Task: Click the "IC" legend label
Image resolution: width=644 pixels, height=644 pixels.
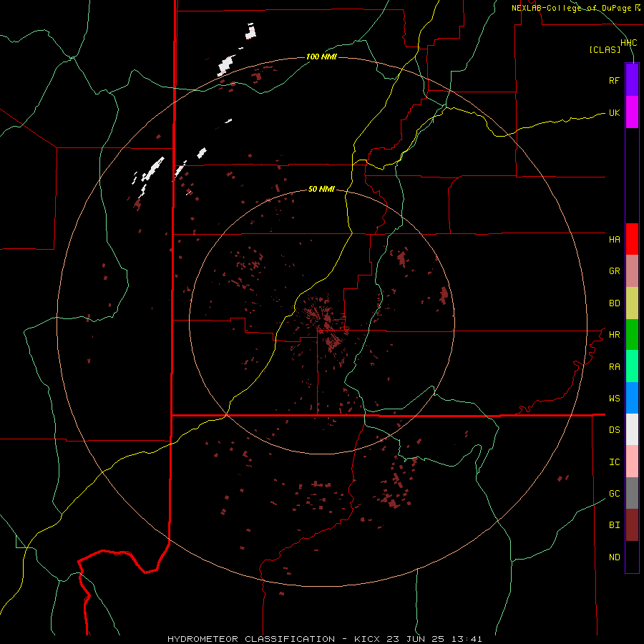Action: [x=614, y=462]
